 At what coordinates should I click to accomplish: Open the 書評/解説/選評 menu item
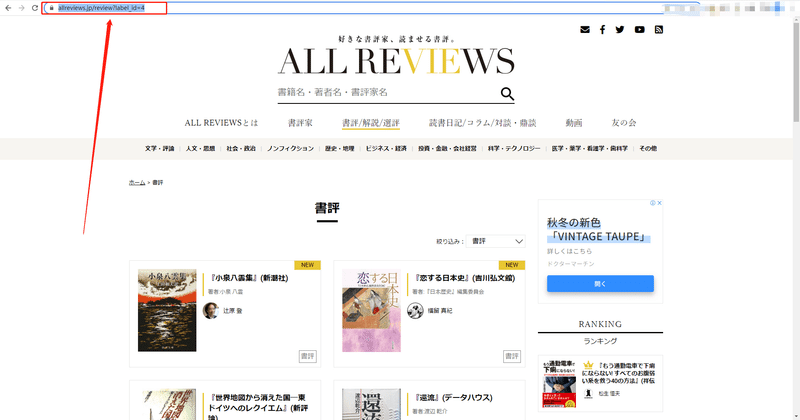pos(371,122)
